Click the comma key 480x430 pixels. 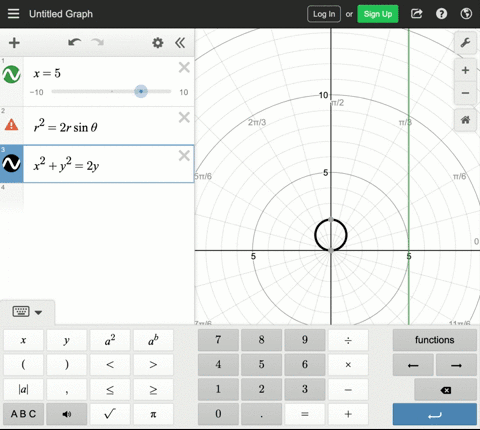click(67, 389)
